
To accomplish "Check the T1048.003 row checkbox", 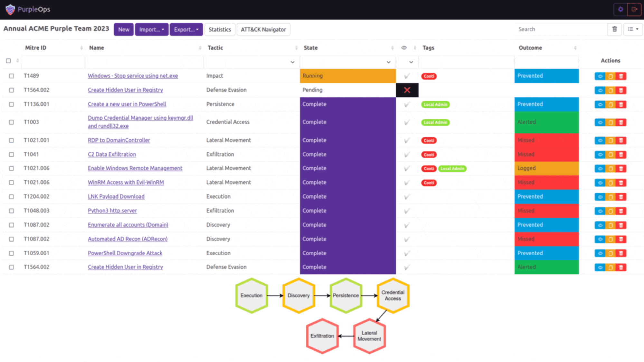I will click(11, 211).
